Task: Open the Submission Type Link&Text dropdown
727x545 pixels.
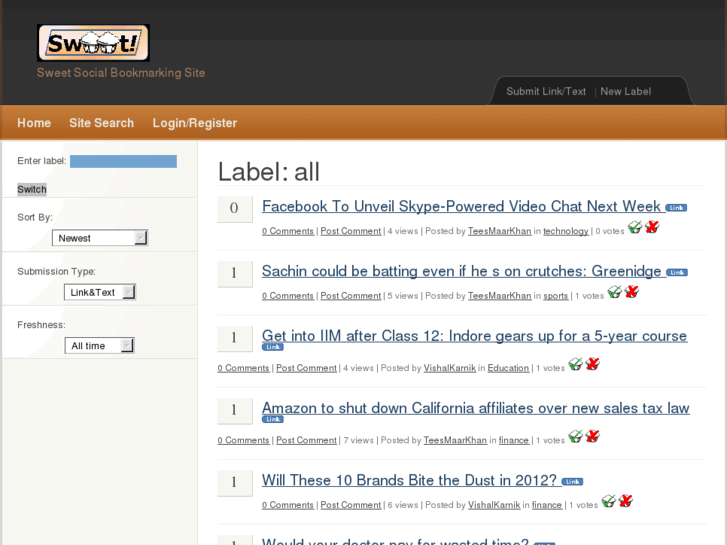Action: point(100,292)
